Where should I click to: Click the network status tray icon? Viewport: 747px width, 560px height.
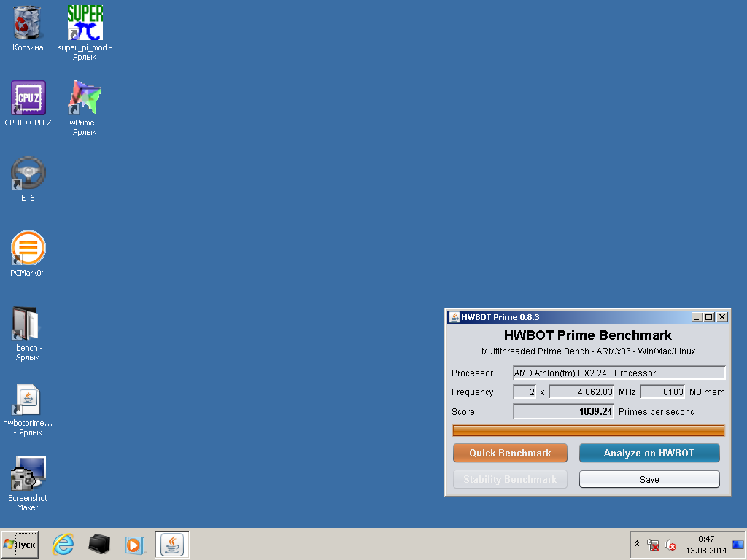653,545
